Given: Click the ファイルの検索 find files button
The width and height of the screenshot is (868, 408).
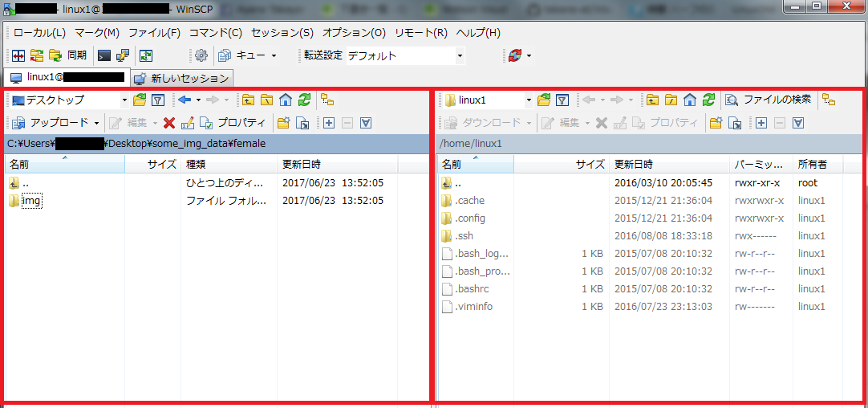Looking at the screenshot, I should [x=769, y=100].
